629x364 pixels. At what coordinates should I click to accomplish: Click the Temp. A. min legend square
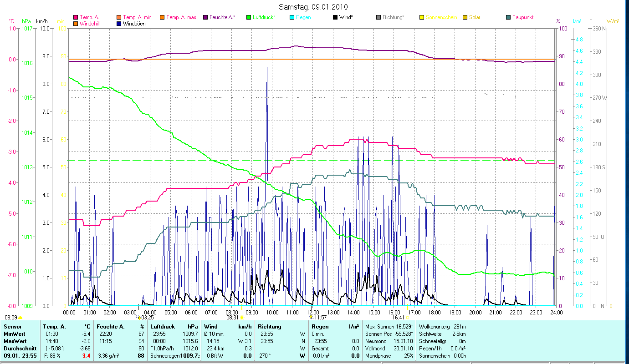coord(119,18)
